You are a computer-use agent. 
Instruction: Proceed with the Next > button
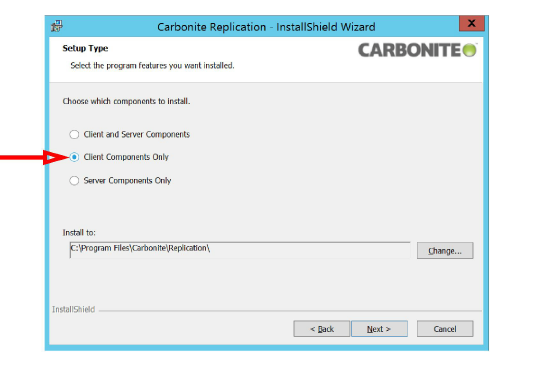click(x=379, y=329)
